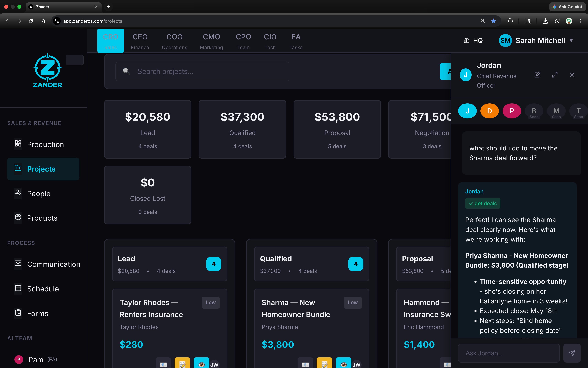Open Communication in the sidebar
This screenshot has width=588, height=368.
(43, 264)
